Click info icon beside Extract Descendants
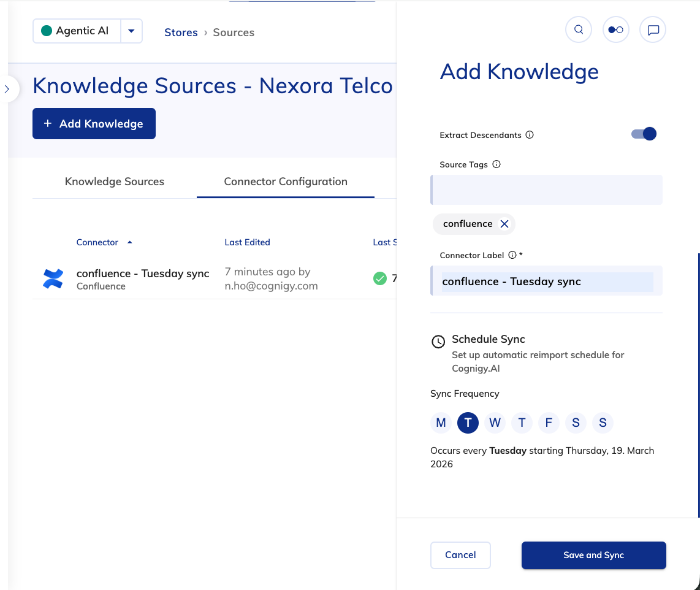The width and height of the screenshot is (700, 590). tap(530, 135)
